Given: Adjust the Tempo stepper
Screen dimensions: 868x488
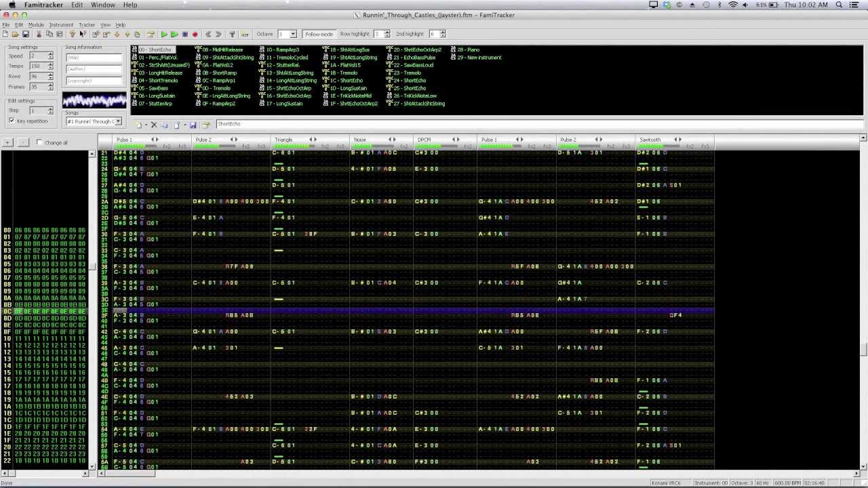Looking at the screenshot, I should [x=50, y=66].
